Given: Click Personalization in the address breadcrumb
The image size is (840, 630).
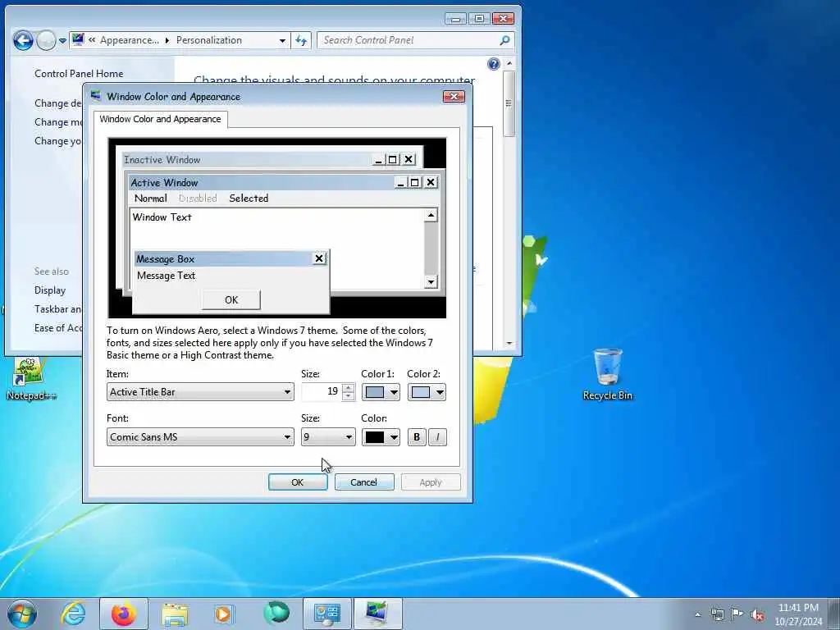Looking at the screenshot, I should pos(209,40).
